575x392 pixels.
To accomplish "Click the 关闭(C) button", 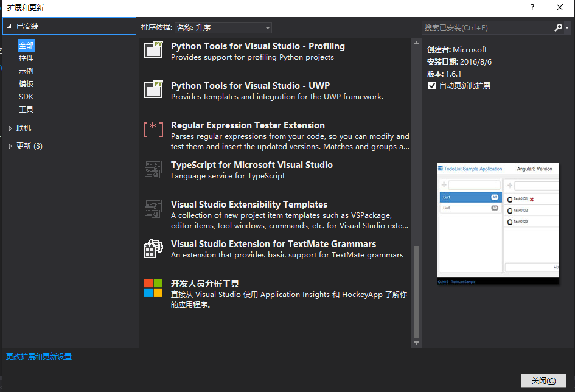I will click(543, 380).
